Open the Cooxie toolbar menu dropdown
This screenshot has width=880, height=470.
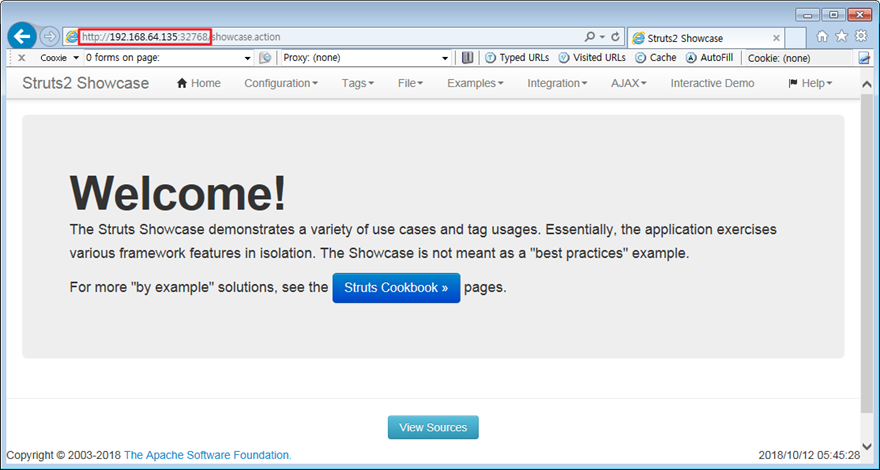[59, 58]
